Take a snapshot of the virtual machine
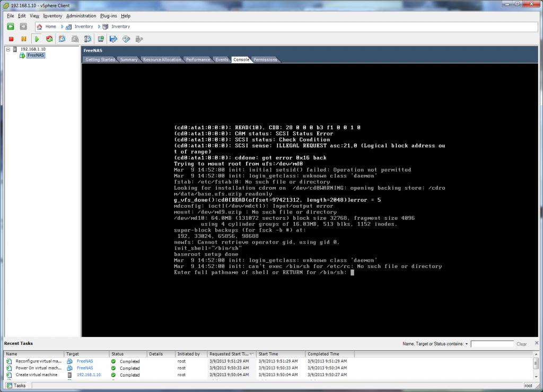 pyautogui.click(x=62, y=39)
